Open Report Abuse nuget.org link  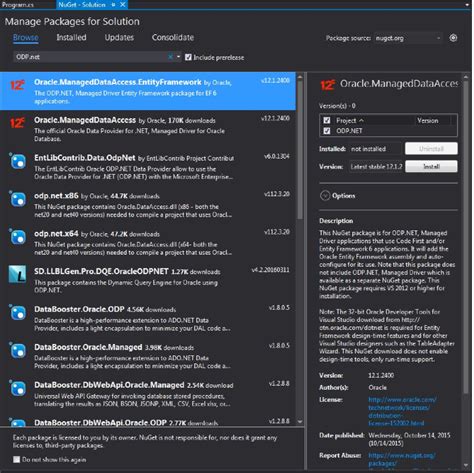402,459
